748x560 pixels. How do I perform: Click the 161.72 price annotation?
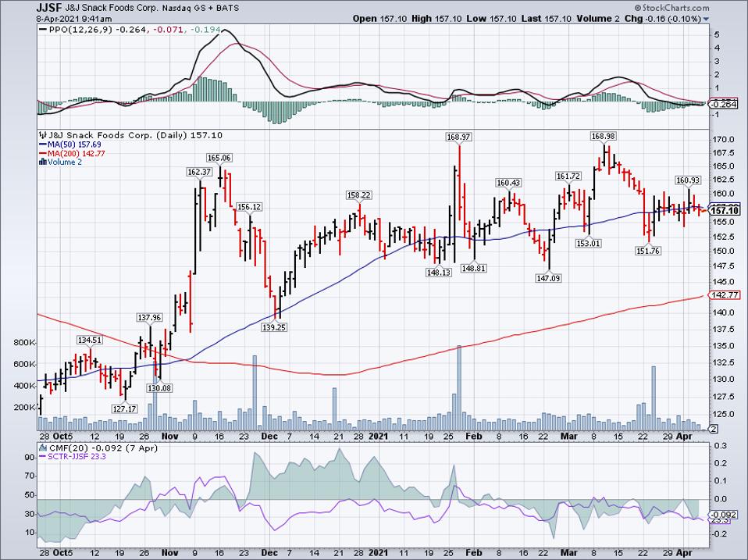pos(568,177)
